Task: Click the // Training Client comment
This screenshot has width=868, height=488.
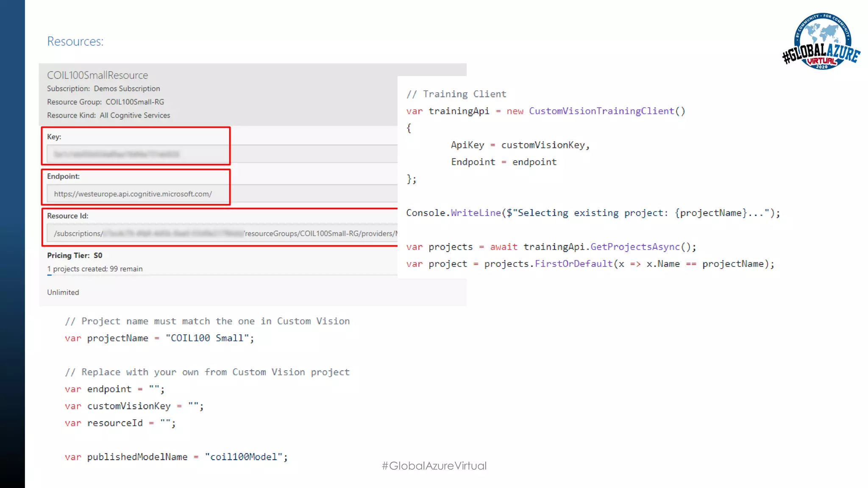Action: tap(456, 94)
